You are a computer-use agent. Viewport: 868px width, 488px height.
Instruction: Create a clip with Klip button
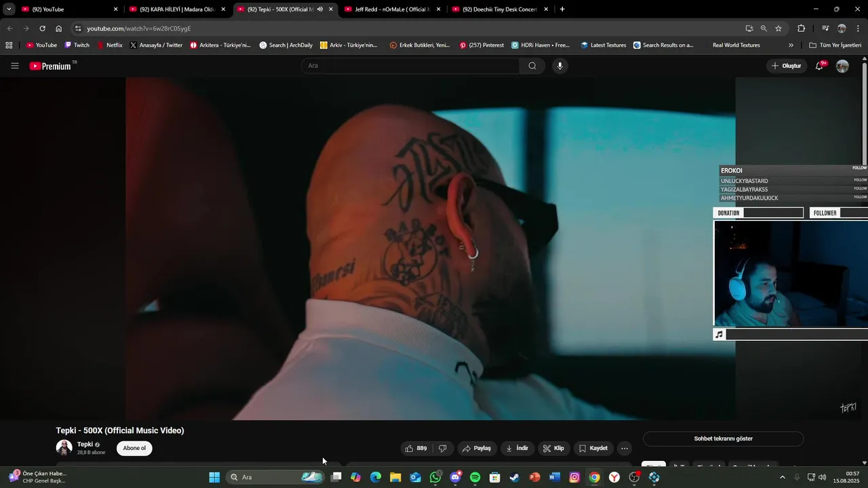pos(554,448)
